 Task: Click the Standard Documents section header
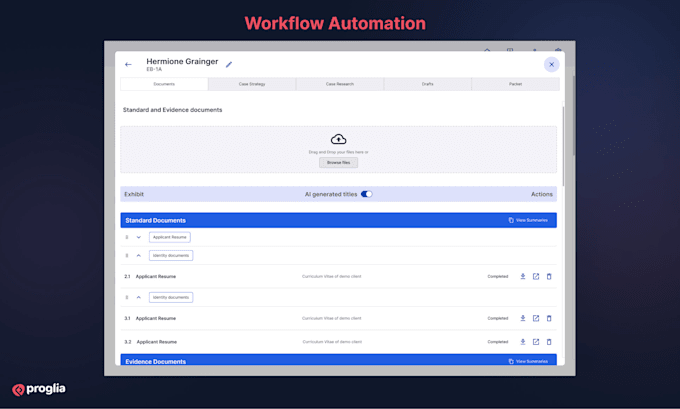coord(338,220)
